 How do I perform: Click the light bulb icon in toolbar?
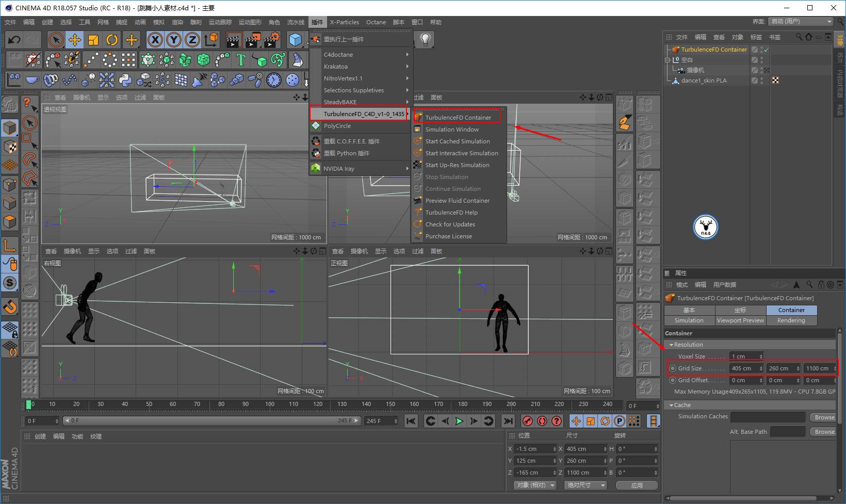(x=425, y=40)
